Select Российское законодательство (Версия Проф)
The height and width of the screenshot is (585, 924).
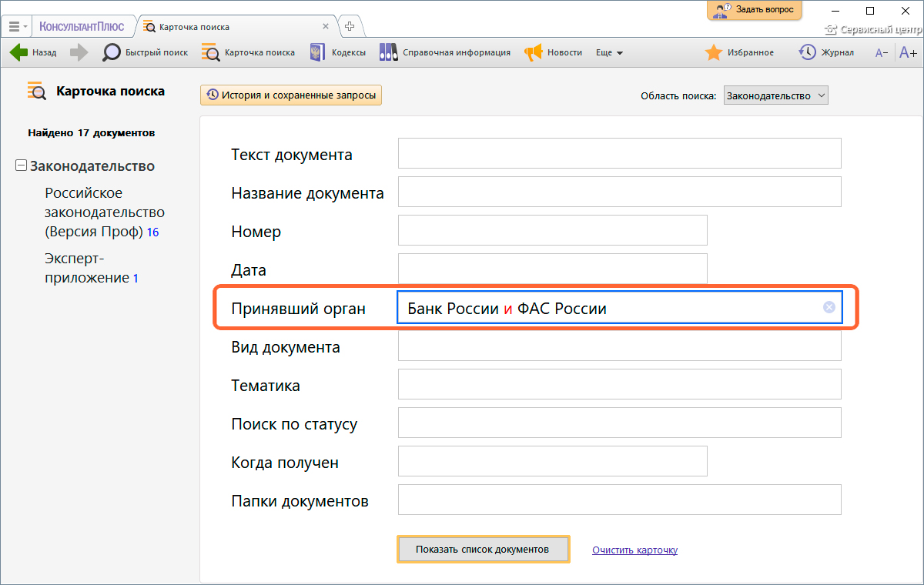[105, 212]
